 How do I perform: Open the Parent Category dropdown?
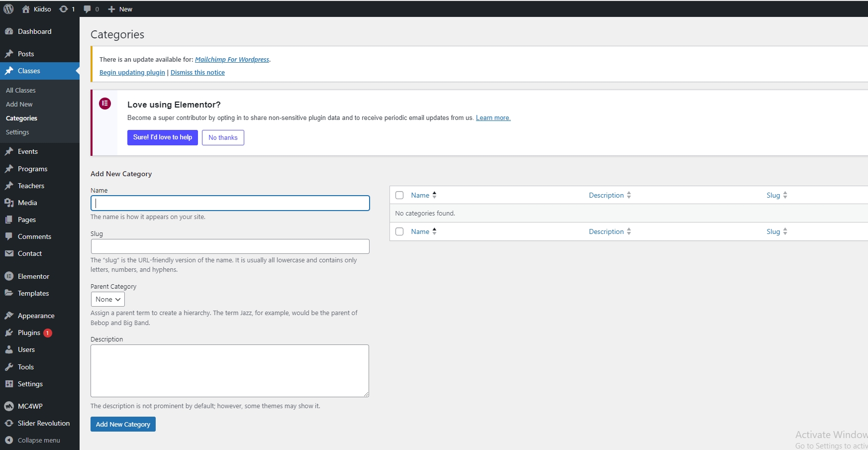(x=108, y=299)
